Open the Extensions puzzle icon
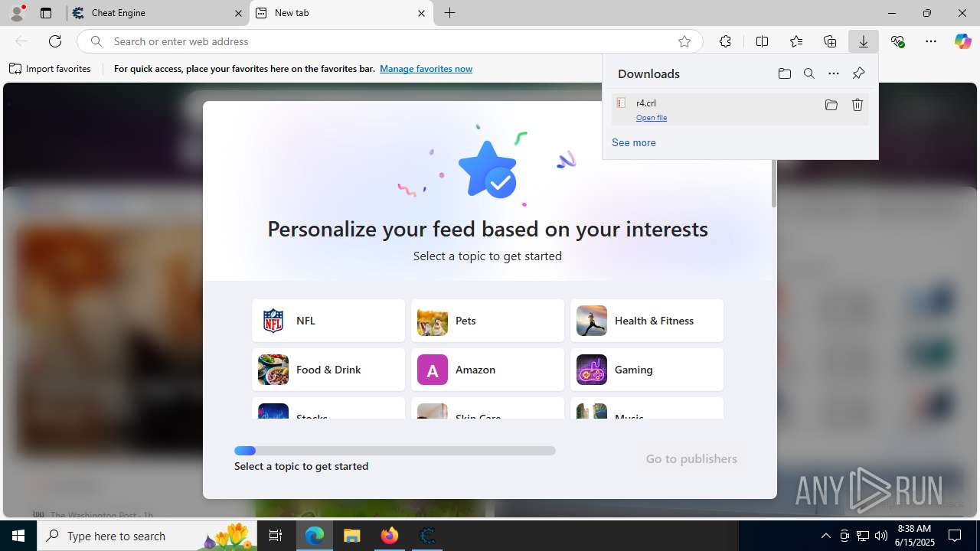The width and height of the screenshot is (980, 551). point(725,41)
